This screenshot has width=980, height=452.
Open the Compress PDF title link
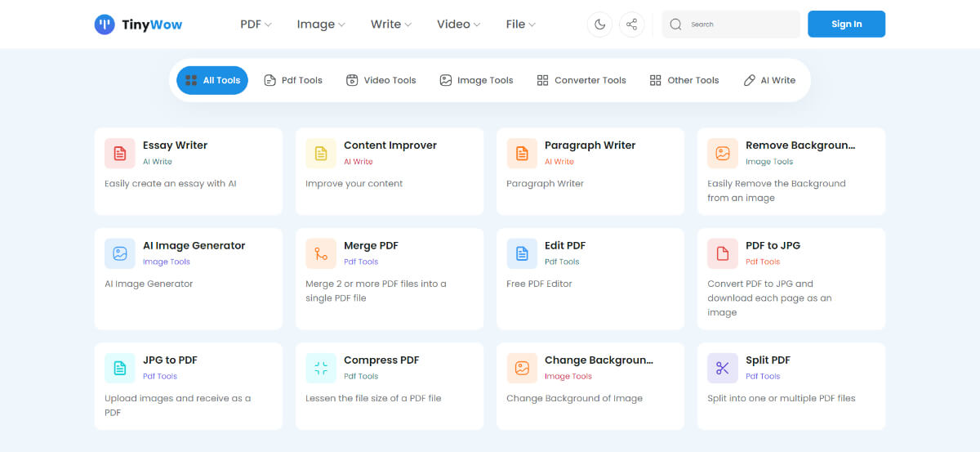(381, 360)
